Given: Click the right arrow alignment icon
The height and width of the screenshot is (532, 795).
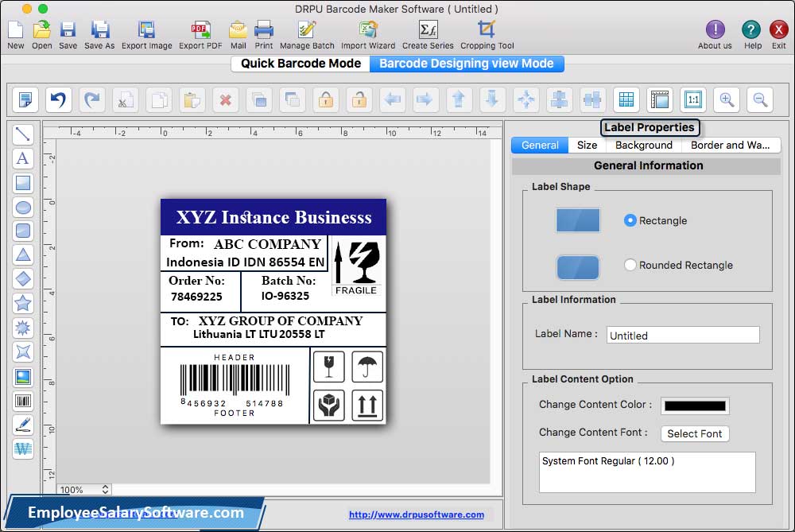Looking at the screenshot, I should pyautogui.click(x=425, y=99).
